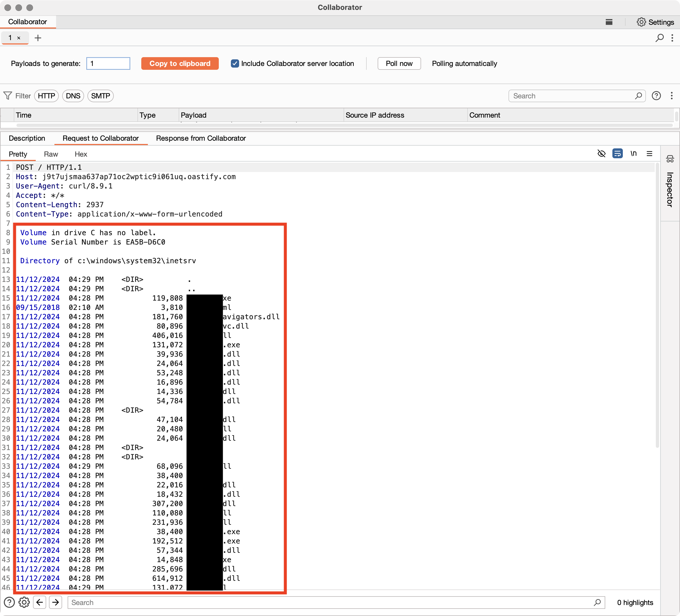Image resolution: width=680 pixels, height=616 pixels.
Task: Close Collaborator tab 1
Action: pos(19,38)
